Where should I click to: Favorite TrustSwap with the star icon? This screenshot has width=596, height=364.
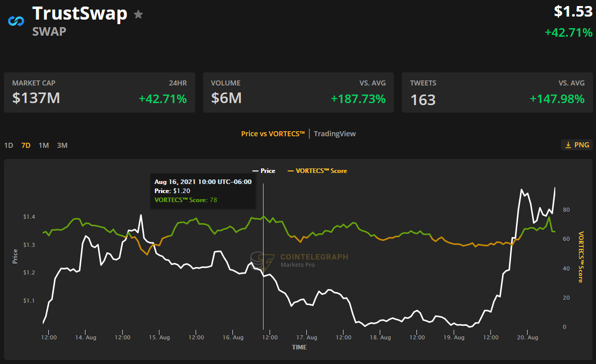click(x=138, y=15)
